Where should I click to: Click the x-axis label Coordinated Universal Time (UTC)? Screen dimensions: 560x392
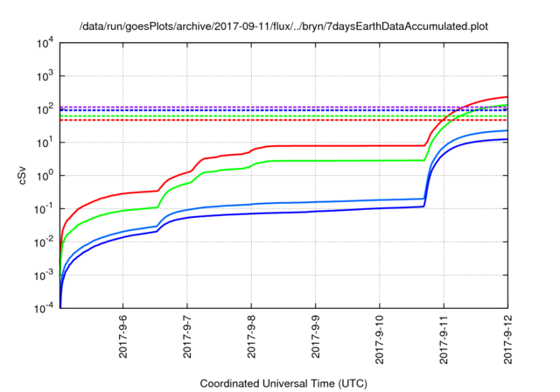(283, 383)
